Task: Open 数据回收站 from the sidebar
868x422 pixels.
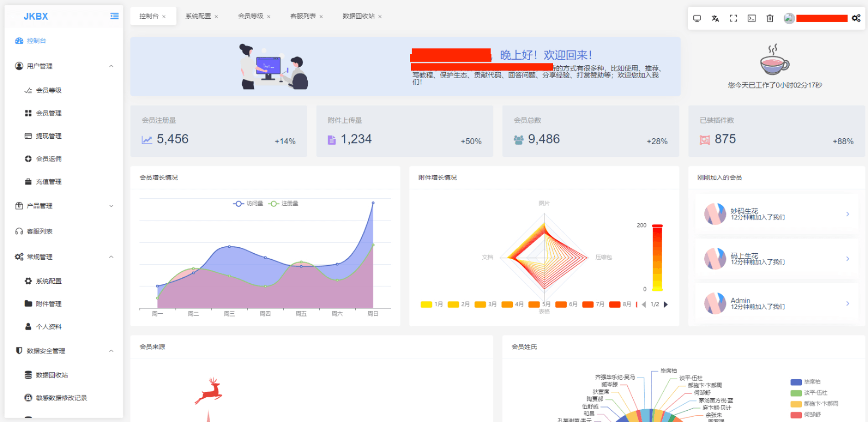Action: 51,375
